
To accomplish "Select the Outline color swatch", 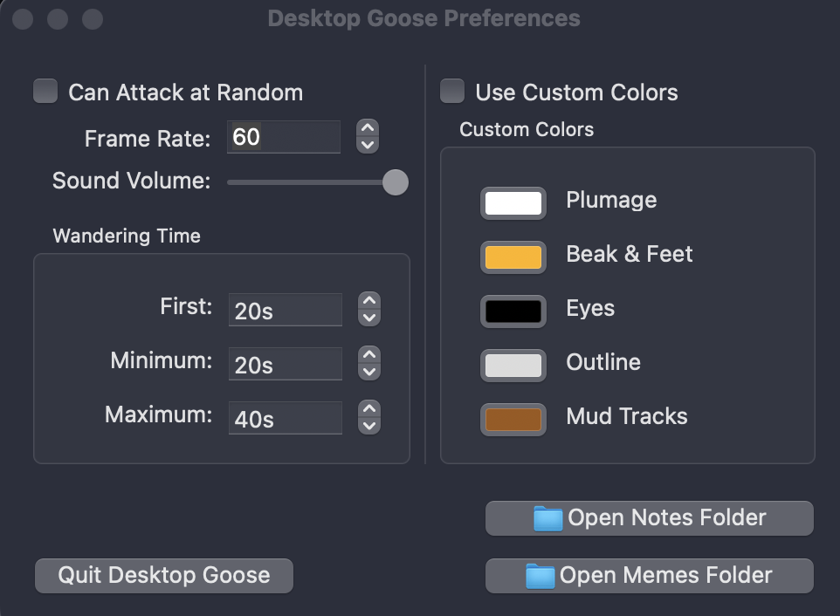I will pos(513,365).
